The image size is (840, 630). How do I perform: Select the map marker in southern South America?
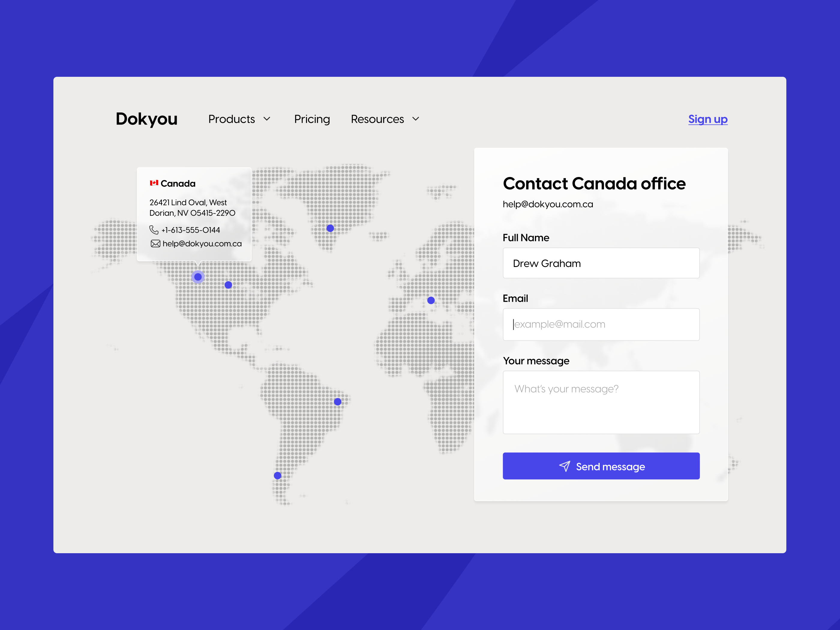click(x=277, y=475)
